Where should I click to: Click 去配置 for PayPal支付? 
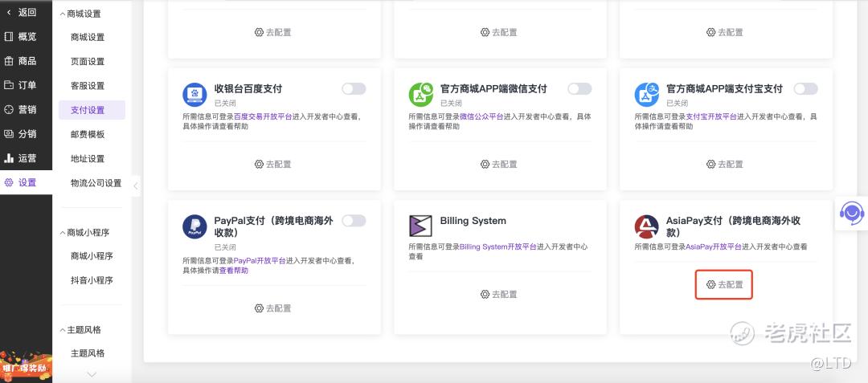pyautogui.click(x=273, y=308)
